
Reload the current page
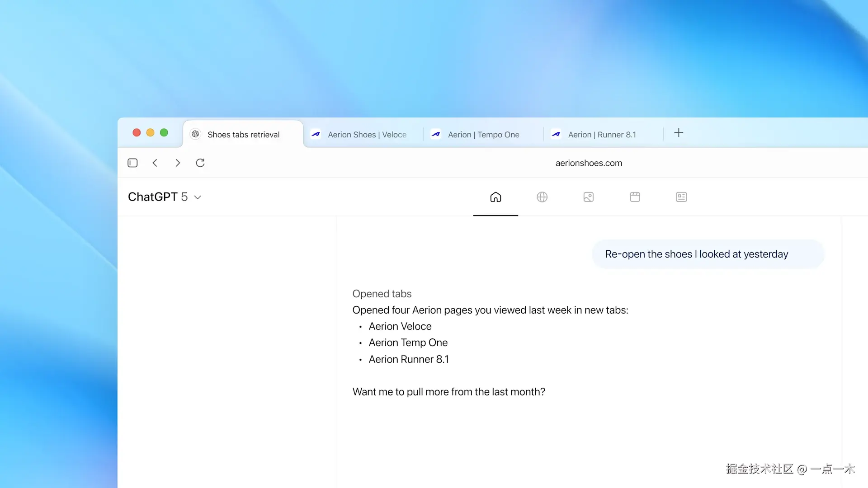(x=200, y=163)
